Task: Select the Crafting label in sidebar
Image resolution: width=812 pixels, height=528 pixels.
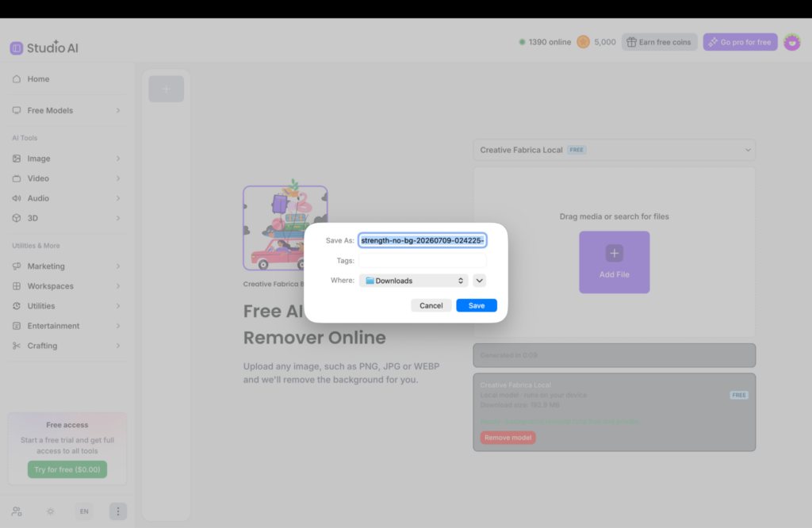Action: pyautogui.click(x=43, y=346)
